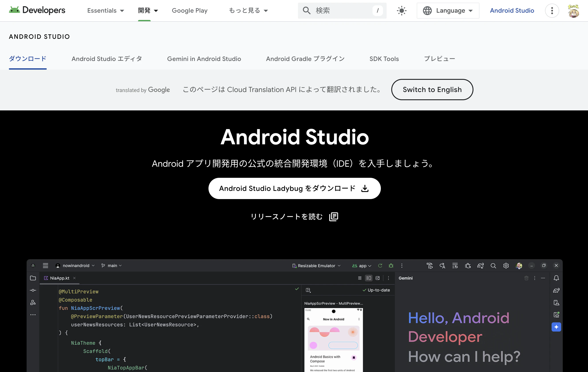The height and width of the screenshot is (372, 588).
Task: Open Gemini panel options three-dot menu
Action: click(535, 278)
